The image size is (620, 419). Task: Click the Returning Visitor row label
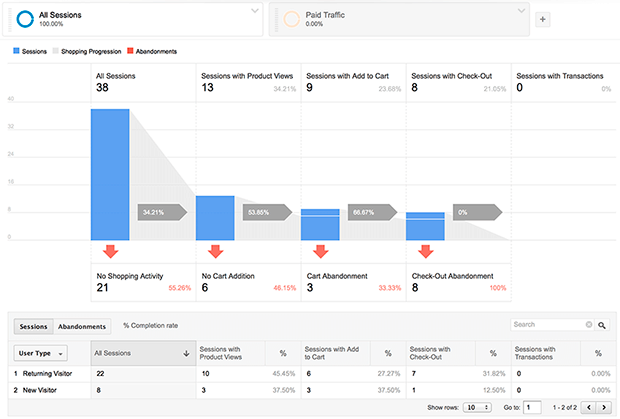pyautogui.click(x=47, y=374)
